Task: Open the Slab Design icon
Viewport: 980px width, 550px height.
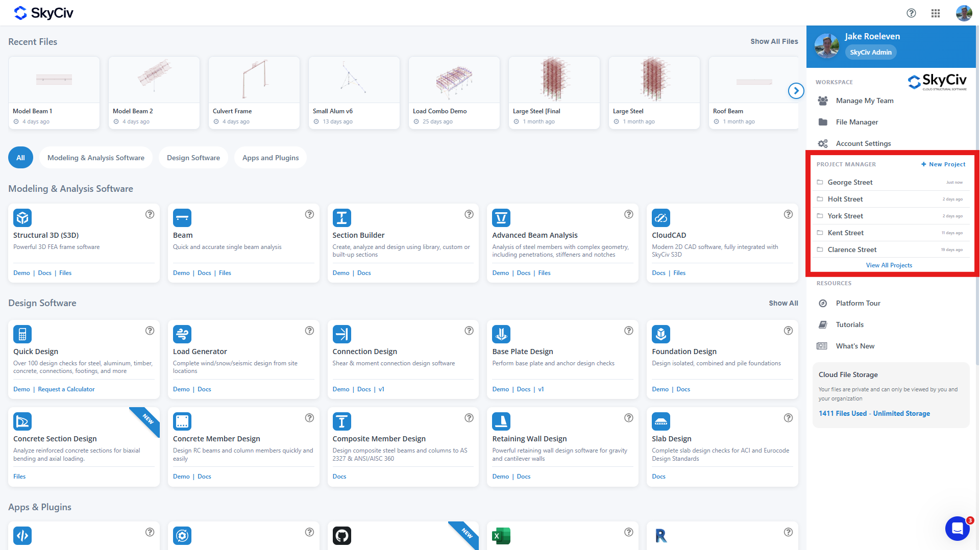Action: coord(661,421)
